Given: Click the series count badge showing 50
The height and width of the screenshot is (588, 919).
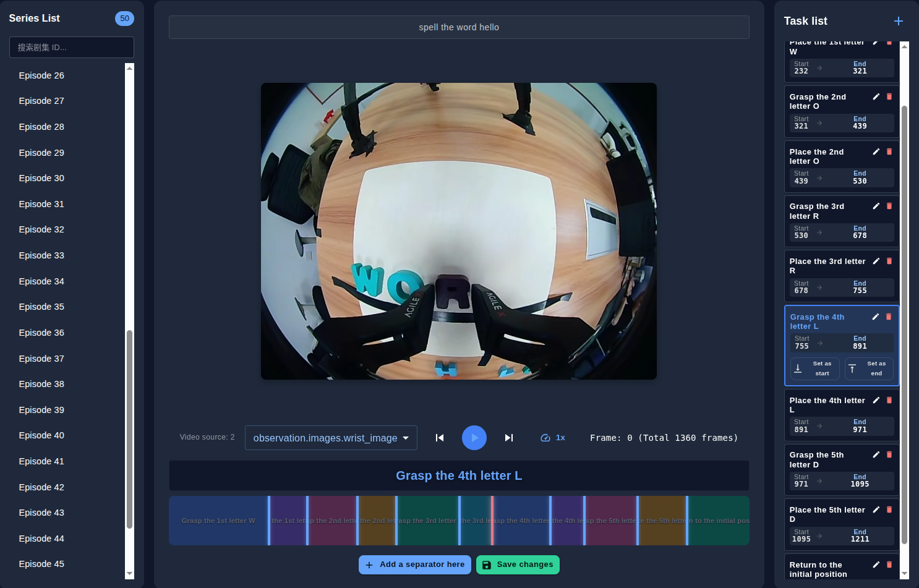Looking at the screenshot, I should [x=124, y=19].
